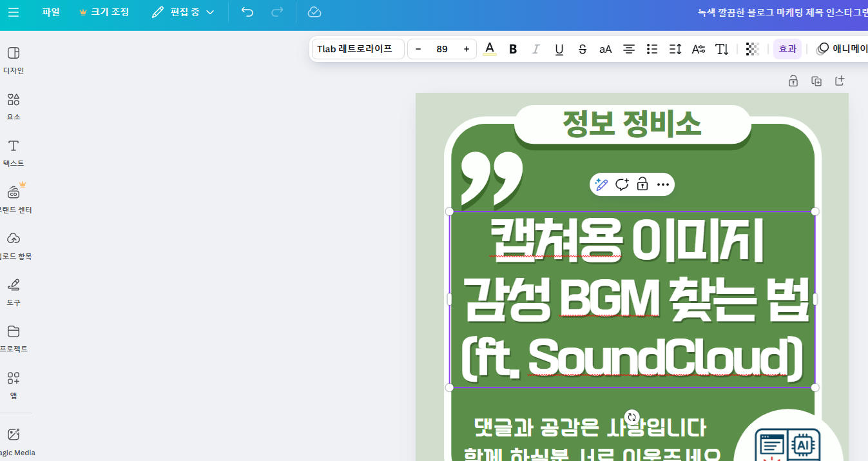
Task: Decrease font size with minus button
Action: [418, 49]
